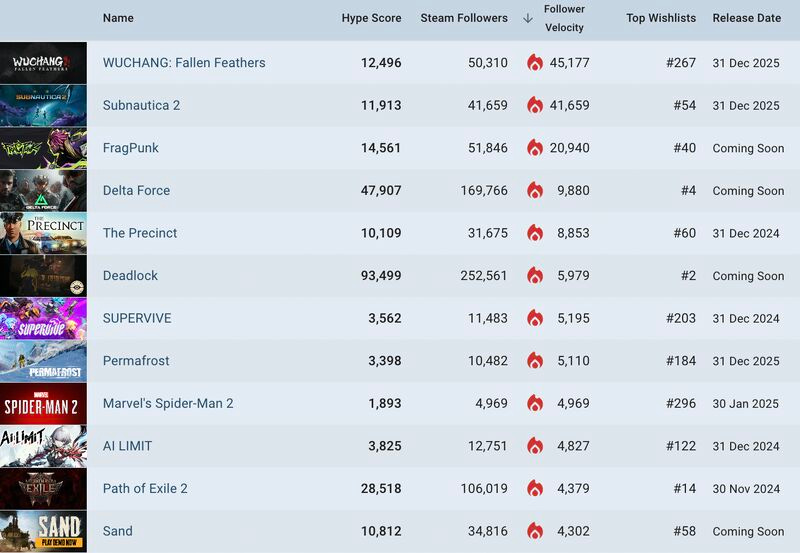
Task: Click the Subnautica 2 game thumbnail
Action: click(43, 106)
